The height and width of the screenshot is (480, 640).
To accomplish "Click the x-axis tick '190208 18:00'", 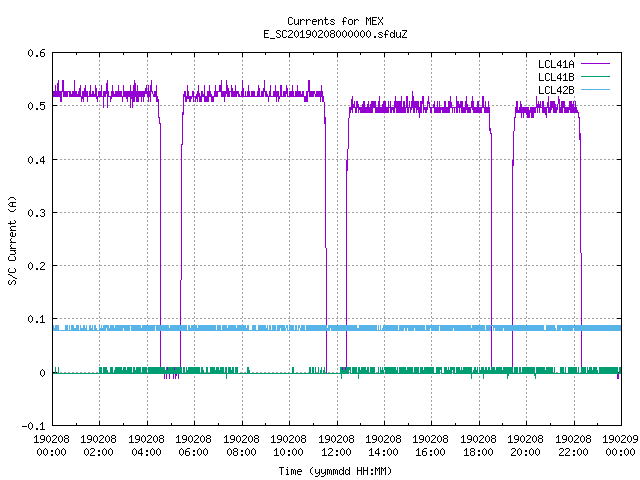I will point(478,446).
